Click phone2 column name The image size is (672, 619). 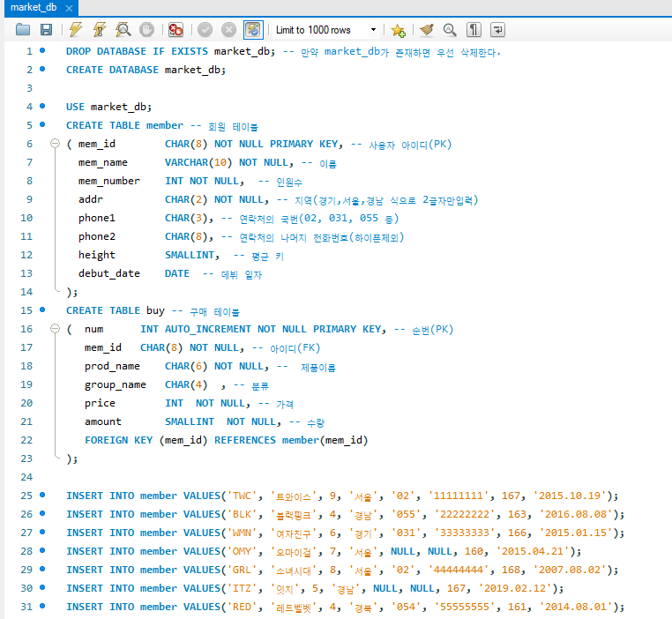(97, 236)
